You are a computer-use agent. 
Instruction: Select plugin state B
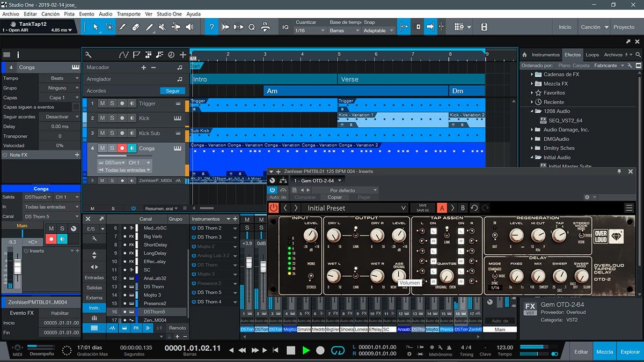point(463,208)
